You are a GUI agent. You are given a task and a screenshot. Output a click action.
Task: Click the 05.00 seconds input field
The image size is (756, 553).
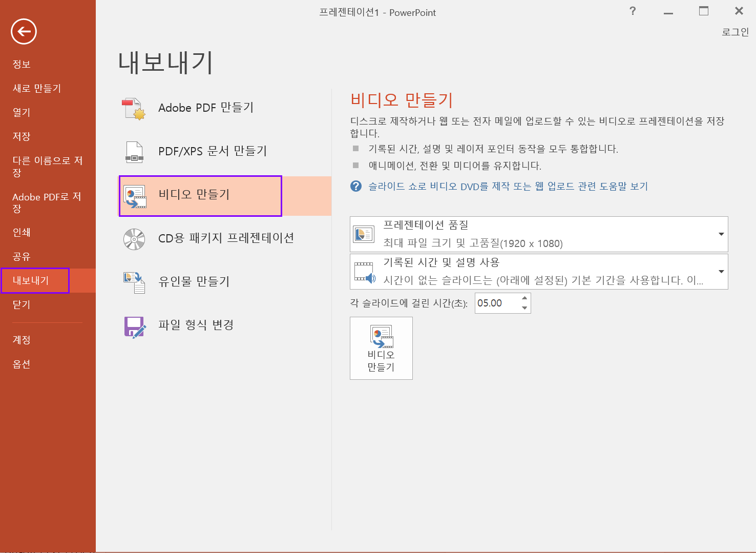coord(497,303)
